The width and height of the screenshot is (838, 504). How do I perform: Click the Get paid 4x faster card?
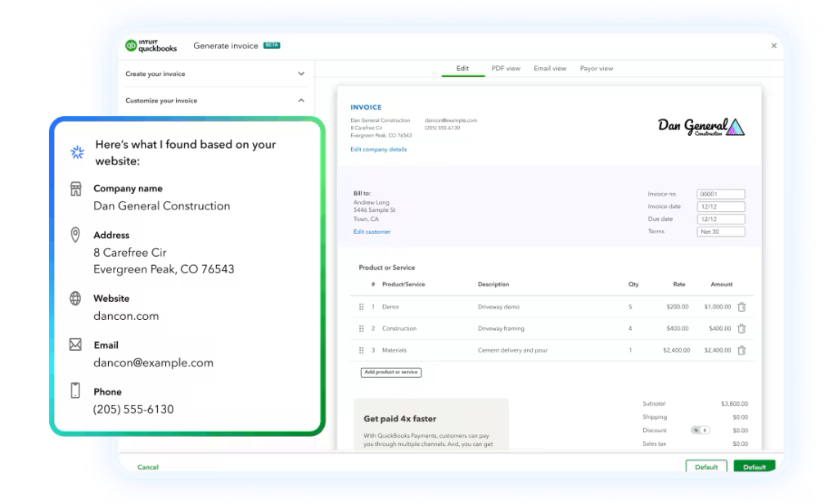pos(431,425)
